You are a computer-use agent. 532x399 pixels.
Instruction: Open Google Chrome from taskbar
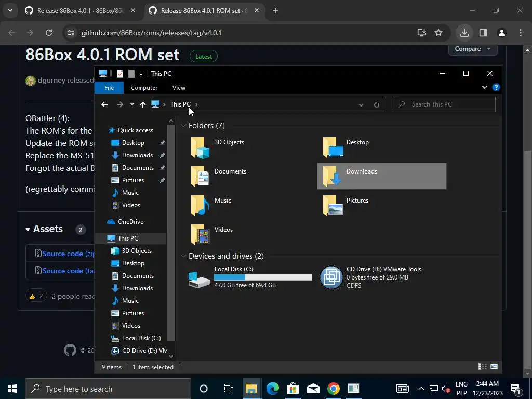pyautogui.click(x=333, y=389)
